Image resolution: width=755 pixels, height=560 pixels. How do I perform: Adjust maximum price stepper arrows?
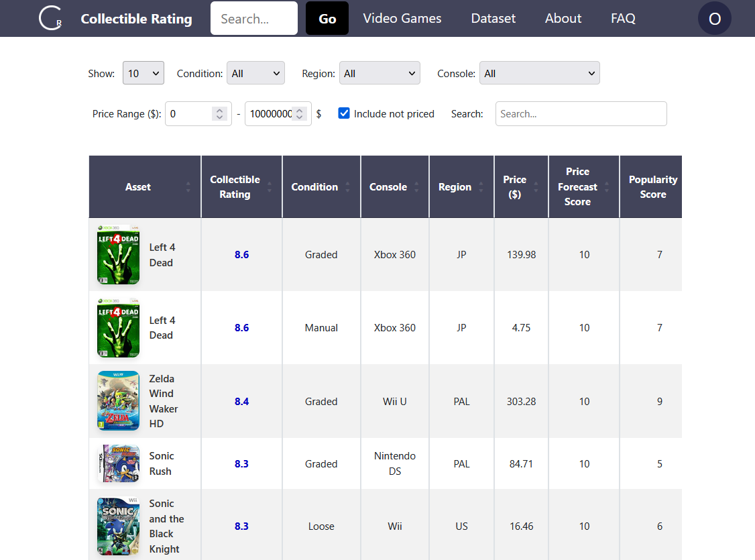point(300,113)
